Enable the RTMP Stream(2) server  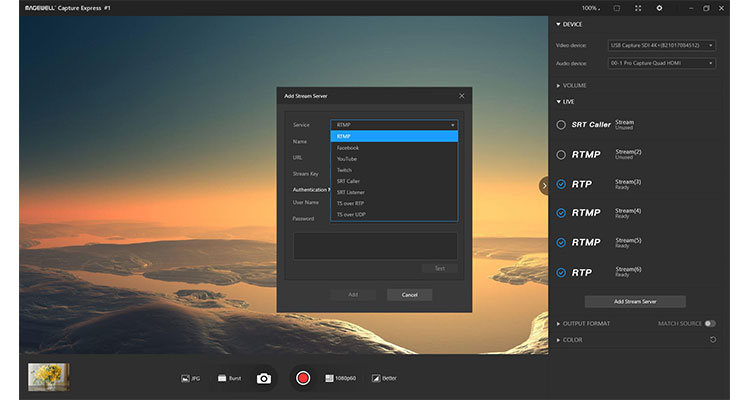(x=561, y=155)
